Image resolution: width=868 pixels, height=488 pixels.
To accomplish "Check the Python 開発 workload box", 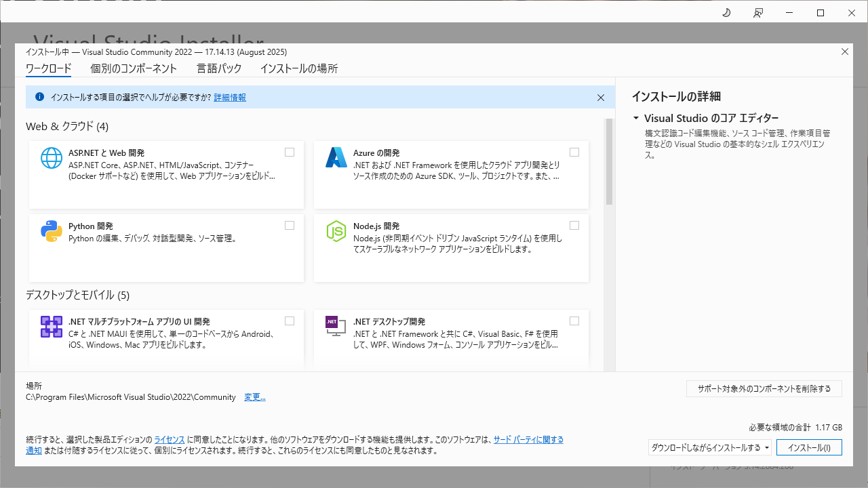I will 290,226.
